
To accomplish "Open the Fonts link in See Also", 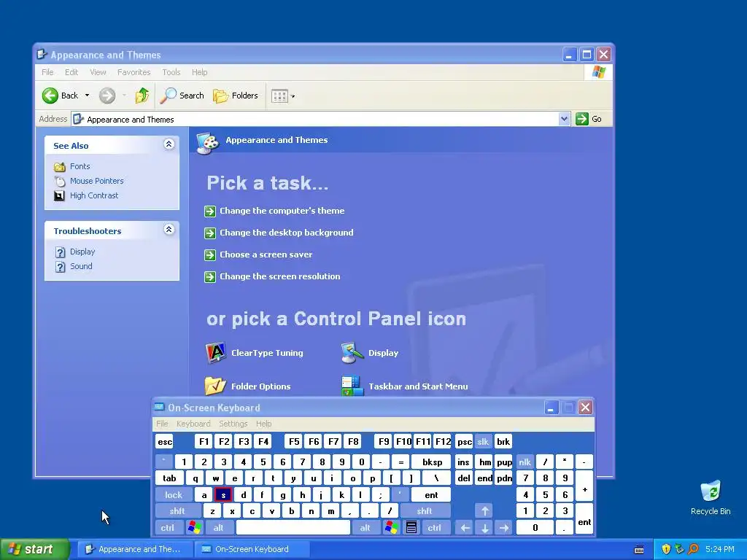I will pyautogui.click(x=80, y=166).
